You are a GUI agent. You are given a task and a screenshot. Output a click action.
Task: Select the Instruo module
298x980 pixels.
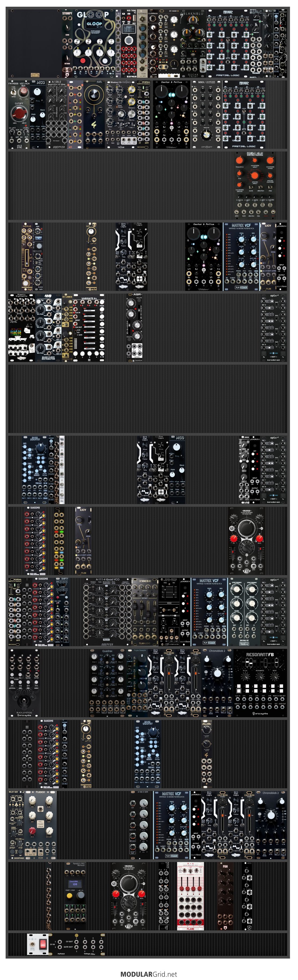[x=27, y=257]
